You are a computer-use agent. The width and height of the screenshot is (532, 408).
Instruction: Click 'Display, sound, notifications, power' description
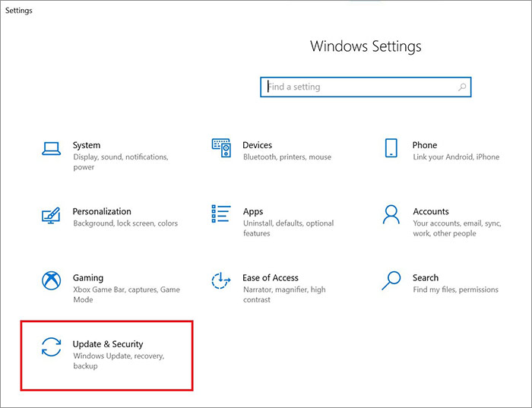(x=121, y=162)
